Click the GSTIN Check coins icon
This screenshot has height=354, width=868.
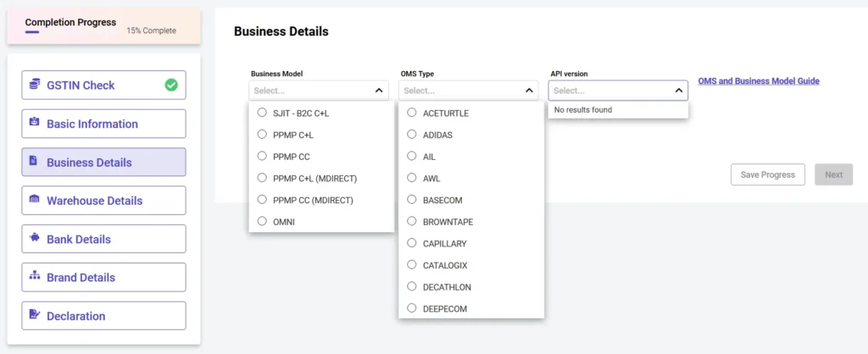point(34,85)
